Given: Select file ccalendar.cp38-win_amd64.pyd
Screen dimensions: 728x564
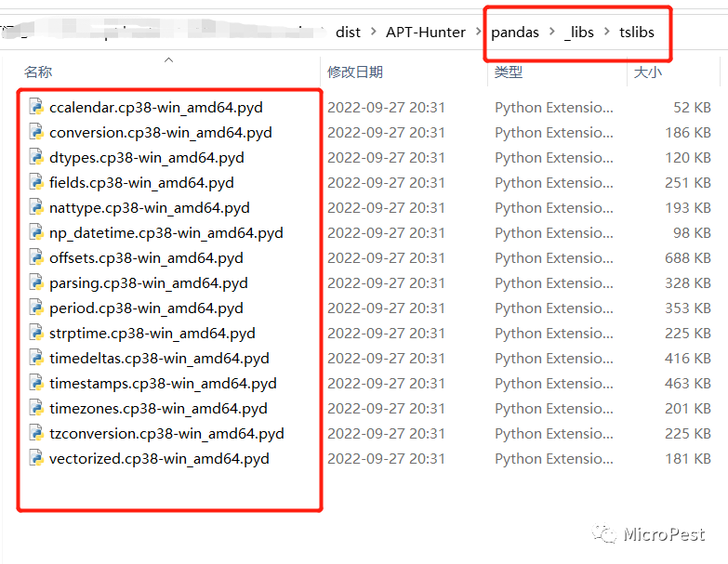Looking at the screenshot, I should click(156, 108).
